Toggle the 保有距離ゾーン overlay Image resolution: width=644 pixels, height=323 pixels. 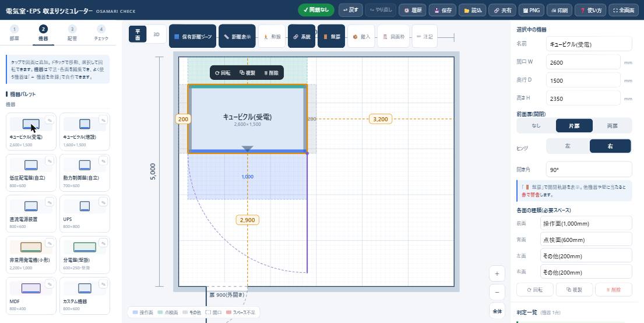(193, 36)
